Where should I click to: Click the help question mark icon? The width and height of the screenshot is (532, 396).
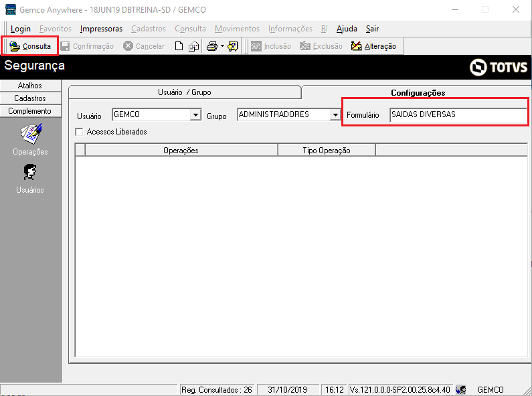[233, 46]
